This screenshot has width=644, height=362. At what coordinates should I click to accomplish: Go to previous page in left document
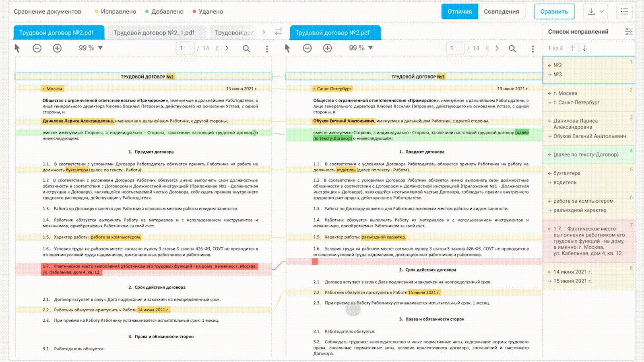[x=217, y=48]
